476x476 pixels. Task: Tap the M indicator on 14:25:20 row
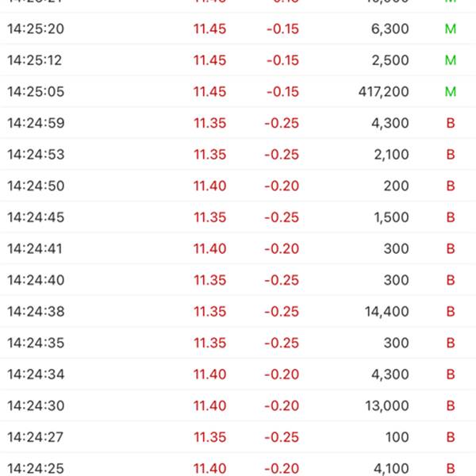451,29
